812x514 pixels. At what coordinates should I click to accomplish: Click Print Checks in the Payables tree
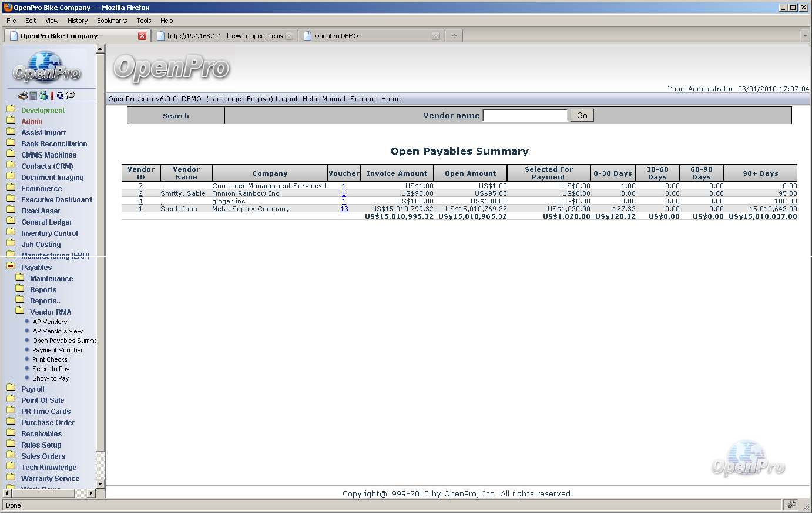[50, 359]
